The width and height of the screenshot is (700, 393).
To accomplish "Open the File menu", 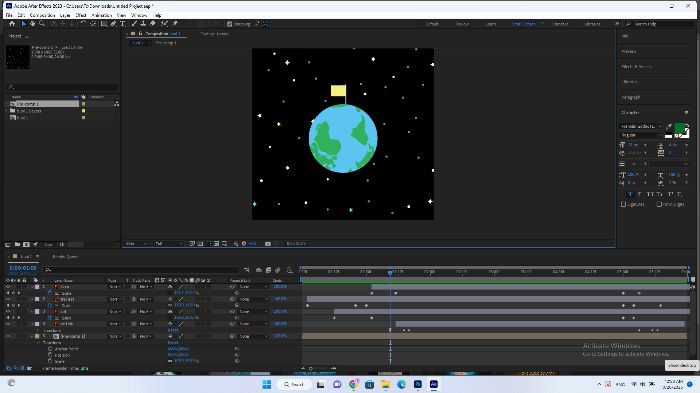I will [x=9, y=15].
